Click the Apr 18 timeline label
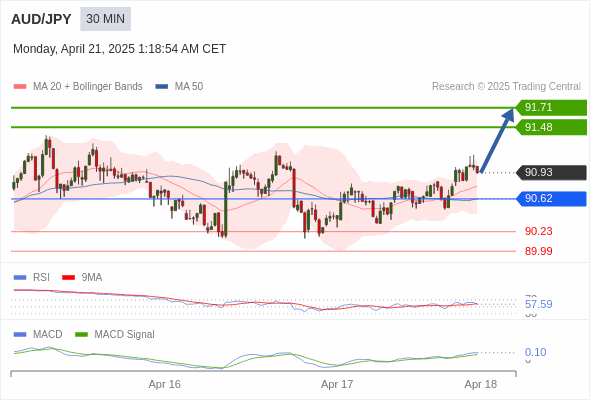Image resolution: width=590 pixels, height=400 pixels. point(481,384)
